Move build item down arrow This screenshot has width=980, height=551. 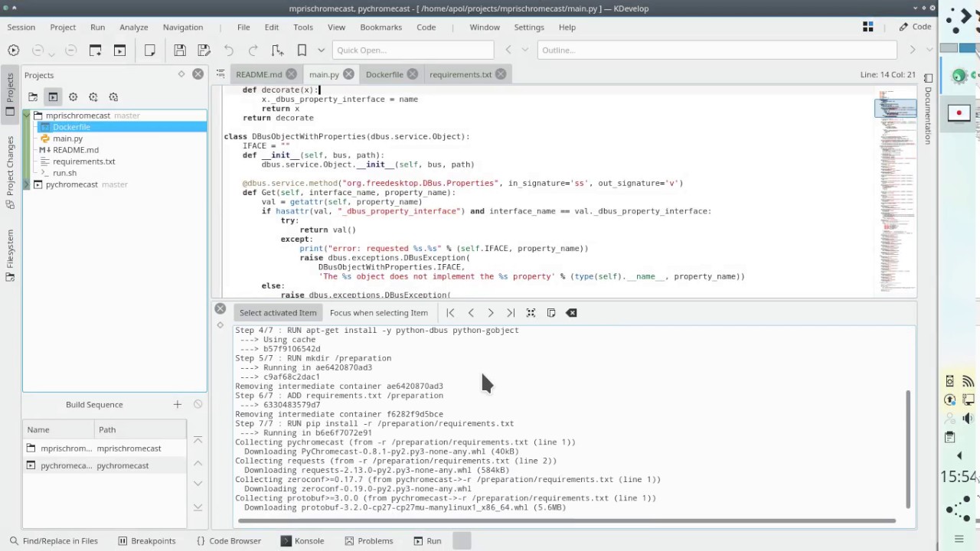tap(198, 484)
